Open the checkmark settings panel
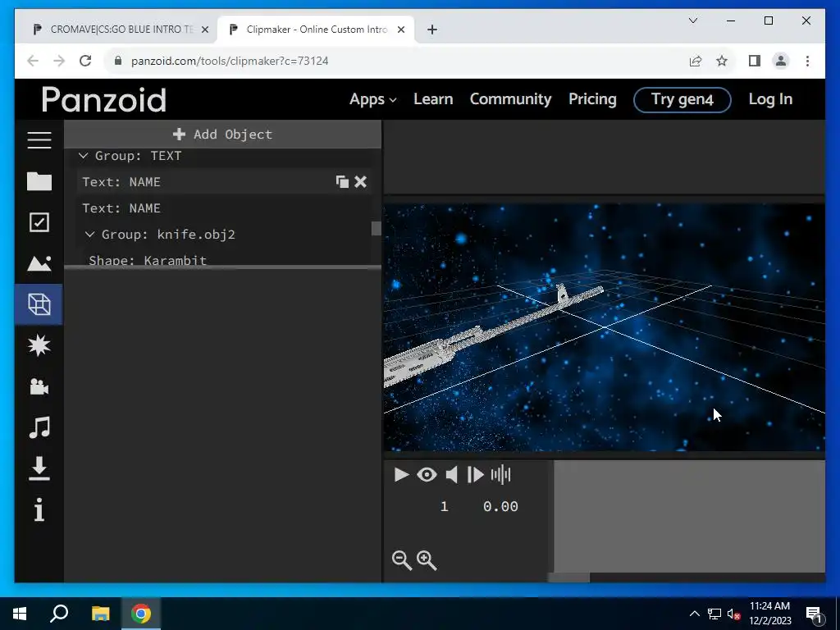The height and width of the screenshot is (630, 840). (x=39, y=222)
